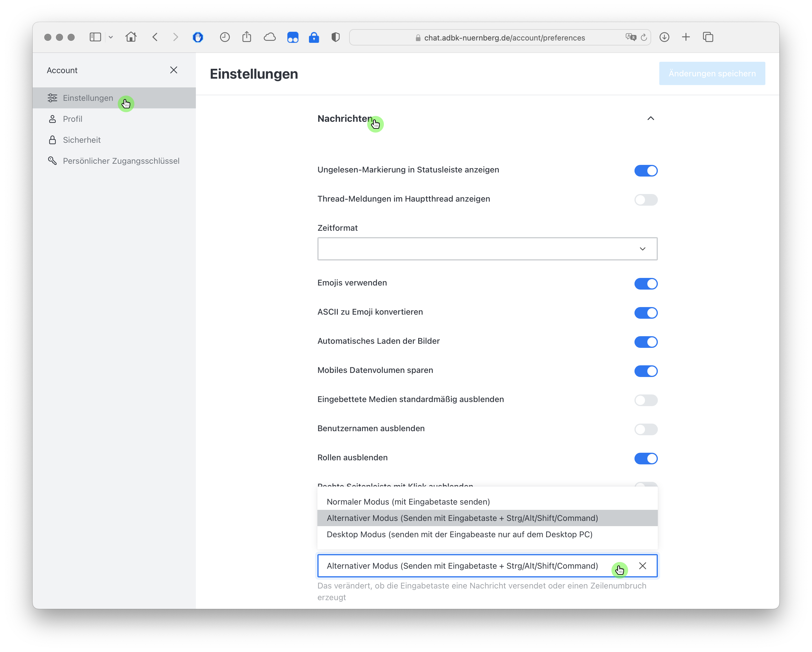Close the Account panel with X
The image size is (812, 652).
click(x=174, y=70)
